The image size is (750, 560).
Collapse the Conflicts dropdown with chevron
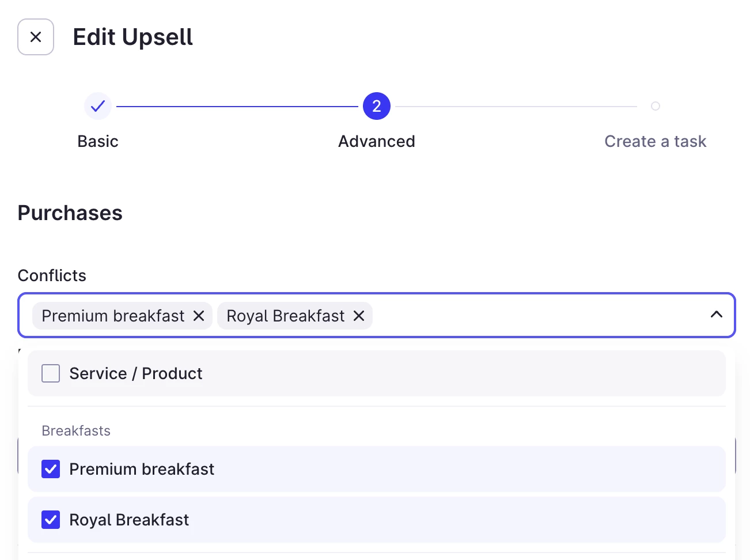click(716, 315)
